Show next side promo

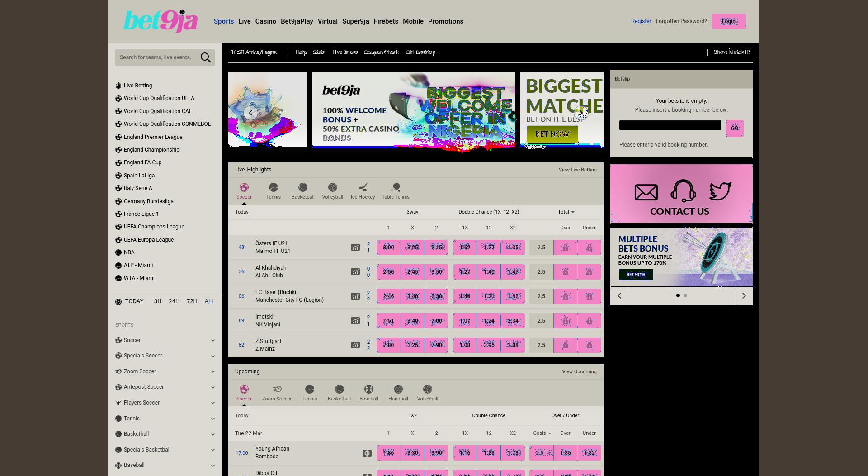coord(744,296)
